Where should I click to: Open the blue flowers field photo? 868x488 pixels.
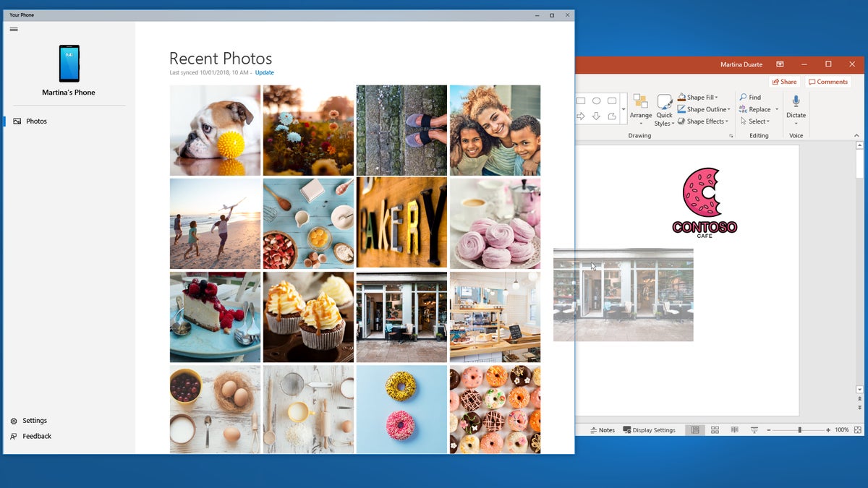pyautogui.click(x=308, y=130)
